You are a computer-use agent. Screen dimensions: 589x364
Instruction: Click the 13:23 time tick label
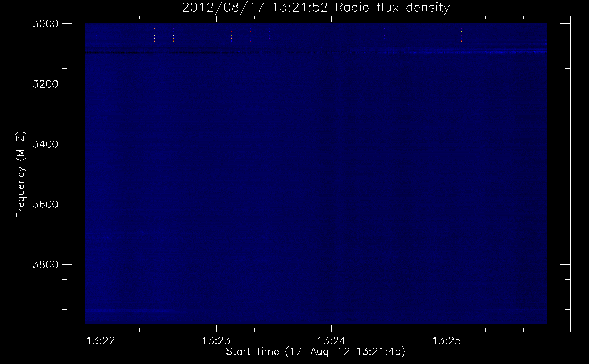216,341
